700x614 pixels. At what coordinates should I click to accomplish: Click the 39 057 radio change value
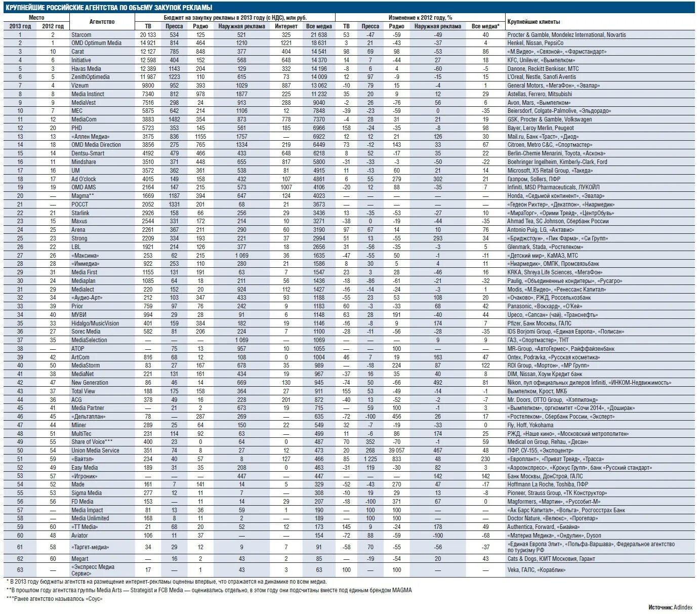396,451
